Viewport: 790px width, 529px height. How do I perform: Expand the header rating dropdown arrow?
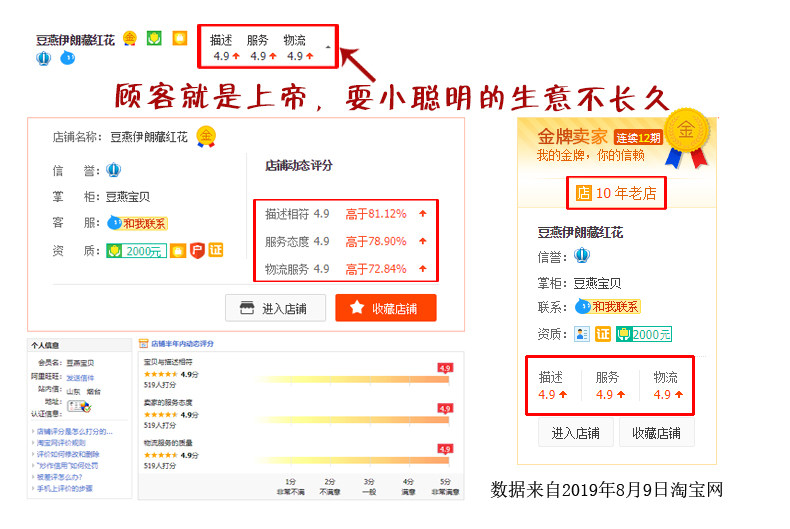coord(328,47)
